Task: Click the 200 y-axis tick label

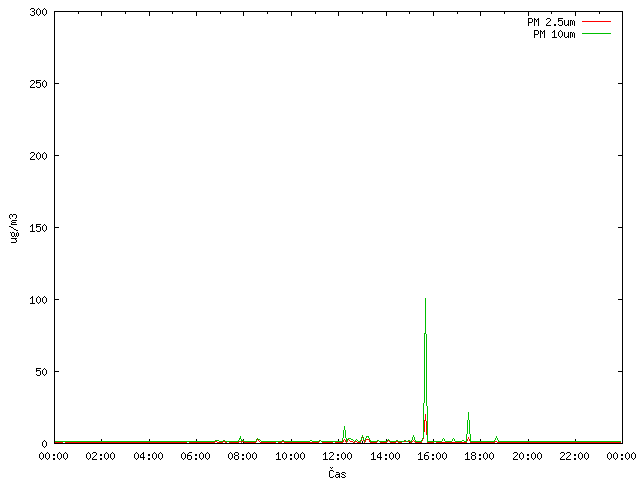Action: pos(38,156)
